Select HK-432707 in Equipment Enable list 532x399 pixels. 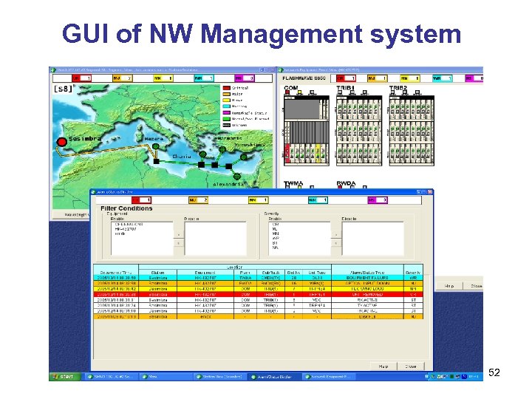pos(126,229)
